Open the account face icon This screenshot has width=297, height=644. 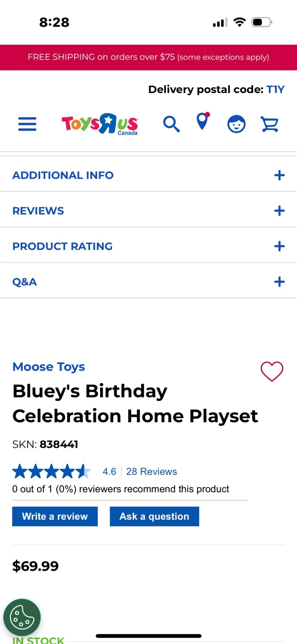(236, 124)
